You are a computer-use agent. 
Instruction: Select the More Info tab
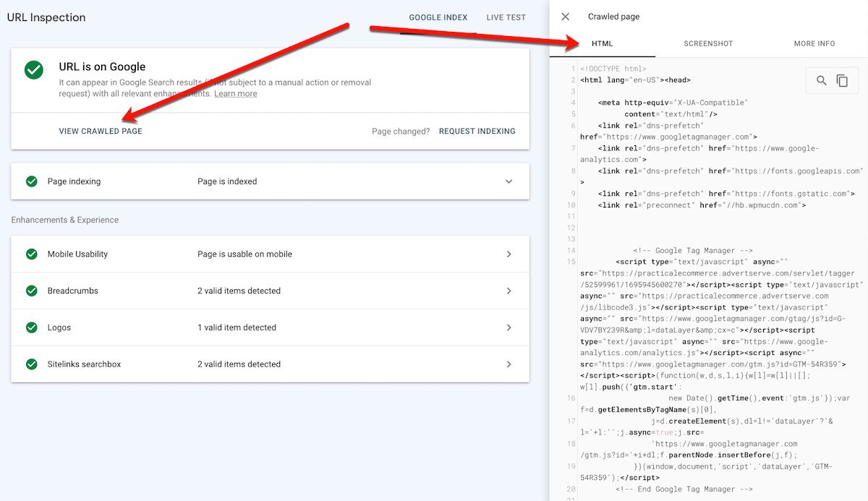[x=814, y=43]
